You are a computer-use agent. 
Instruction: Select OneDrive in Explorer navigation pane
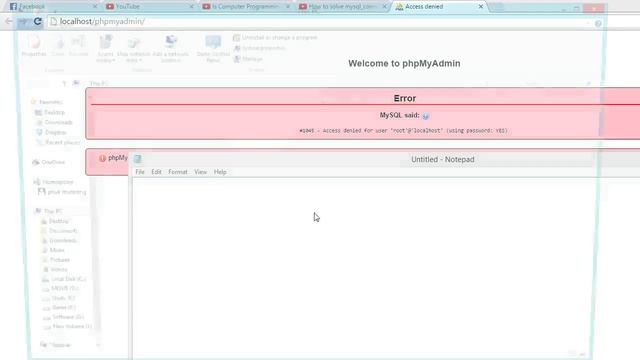pos(49,162)
